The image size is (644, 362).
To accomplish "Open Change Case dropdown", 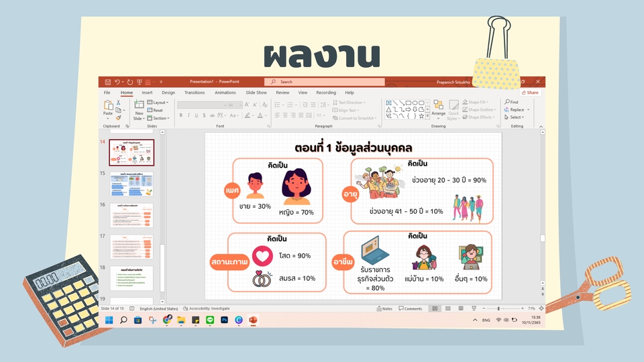I will [x=234, y=115].
